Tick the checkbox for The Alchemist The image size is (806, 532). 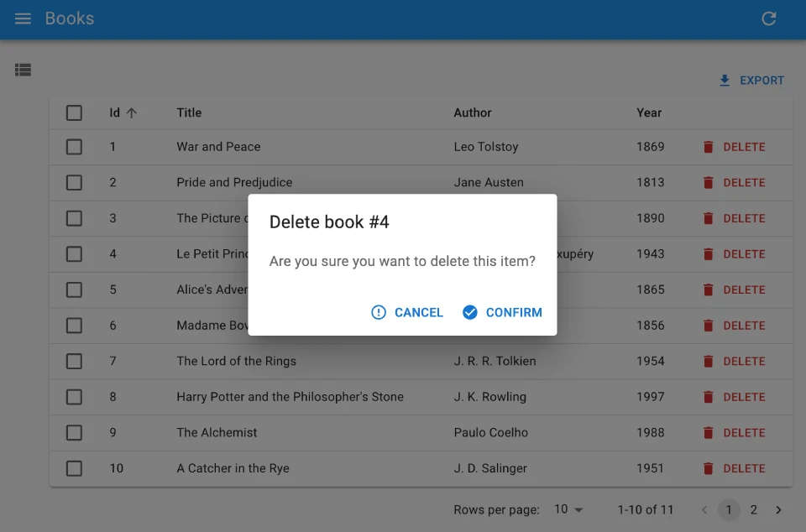(74, 433)
